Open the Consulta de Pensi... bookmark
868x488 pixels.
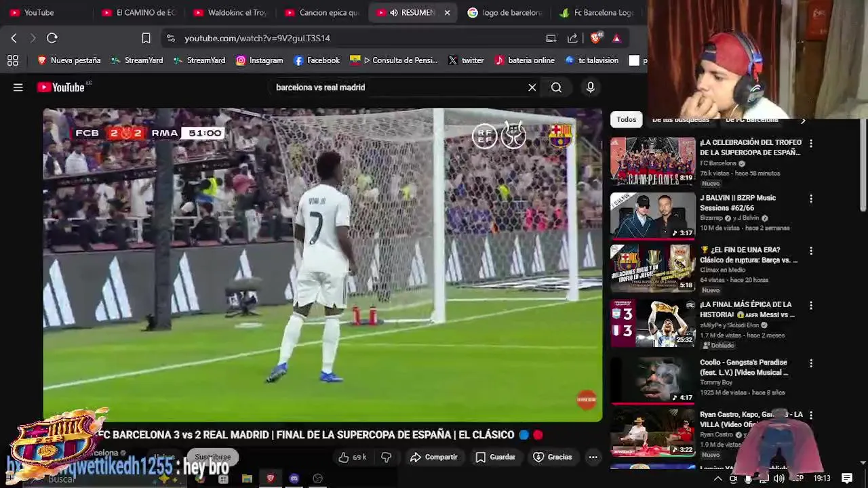[393, 60]
